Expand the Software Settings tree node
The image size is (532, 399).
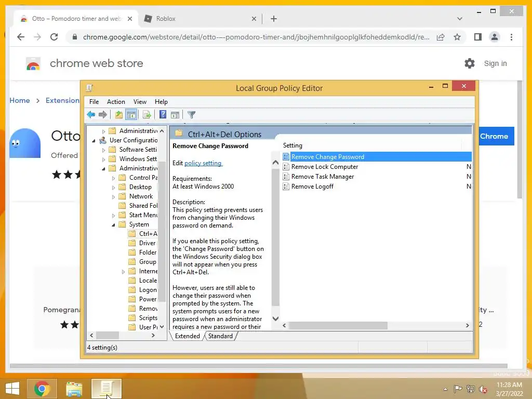click(x=103, y=150)
